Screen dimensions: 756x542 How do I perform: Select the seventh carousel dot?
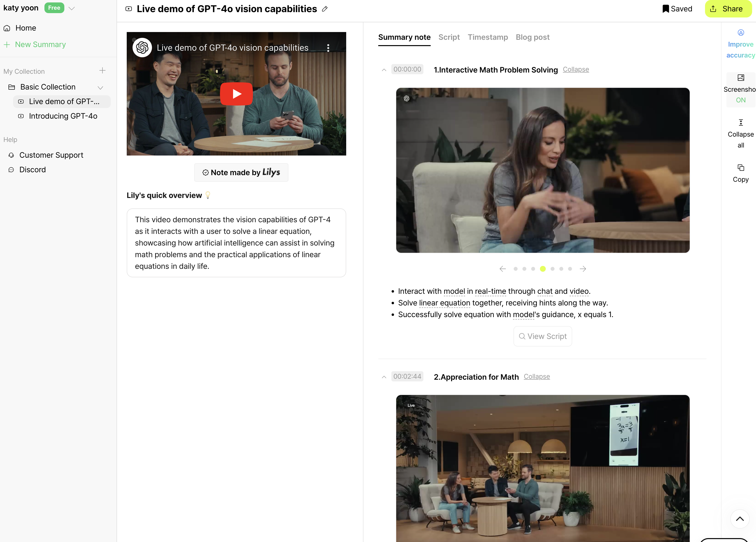[x=570, y=269]
